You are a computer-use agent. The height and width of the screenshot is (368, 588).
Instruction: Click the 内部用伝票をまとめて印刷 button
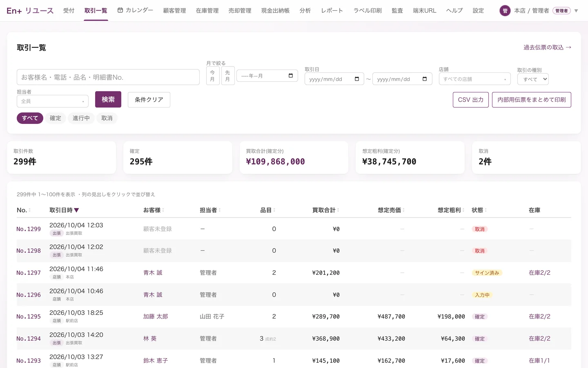(x=532, y=100)
